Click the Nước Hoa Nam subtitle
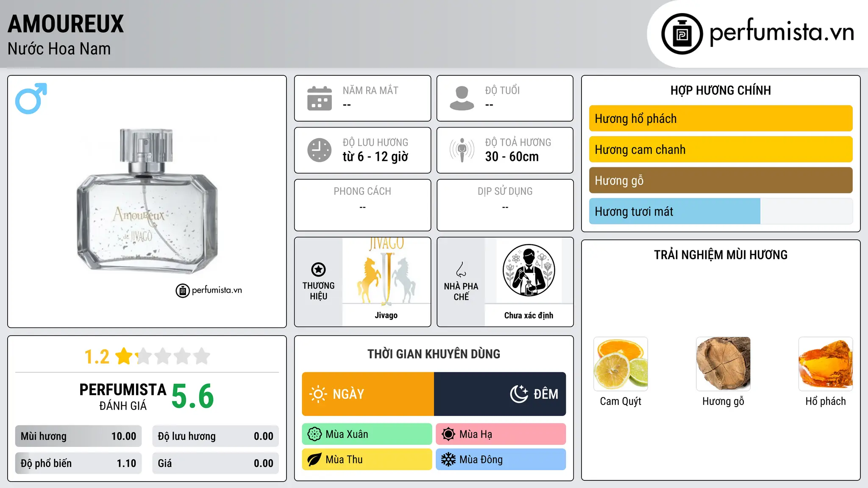Image resolution: width=868 pixels, height=488 pixels. click(x=59, y=49)
